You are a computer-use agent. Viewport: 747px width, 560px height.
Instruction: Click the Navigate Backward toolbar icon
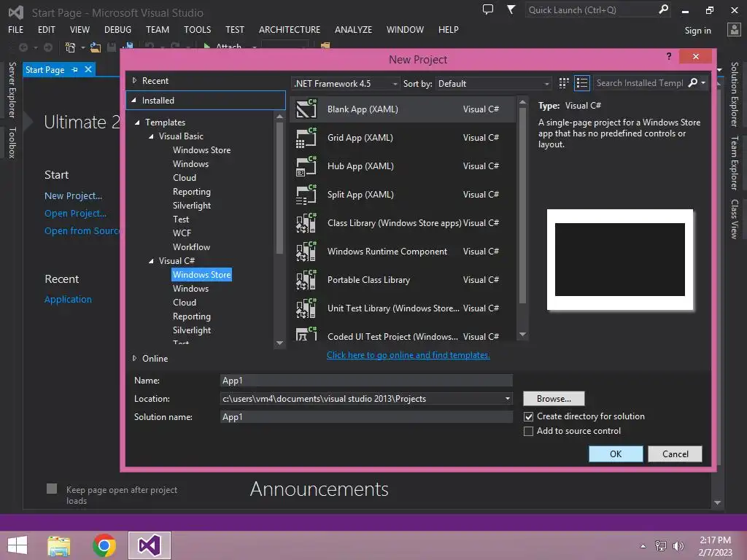[x=23, y=47]
